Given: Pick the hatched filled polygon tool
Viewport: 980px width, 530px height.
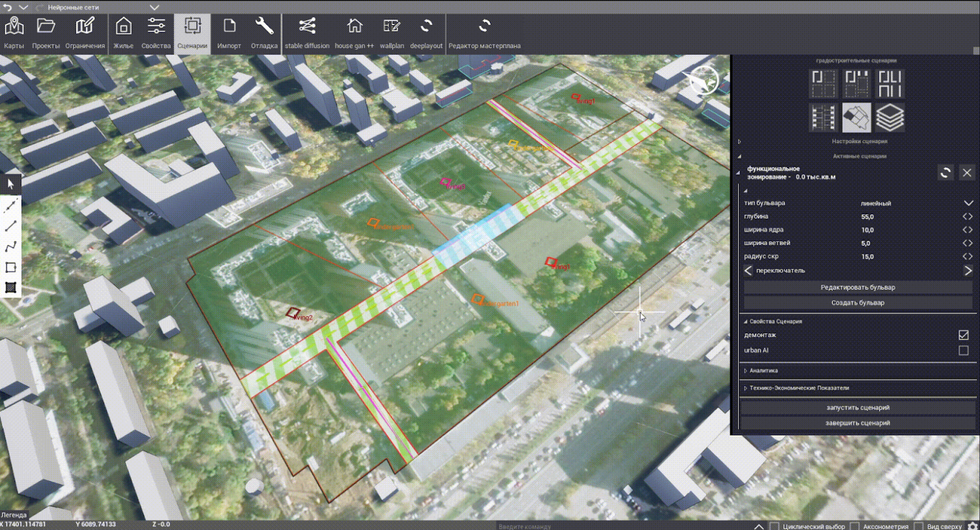Looking at the screenshot, I should 11,288.
